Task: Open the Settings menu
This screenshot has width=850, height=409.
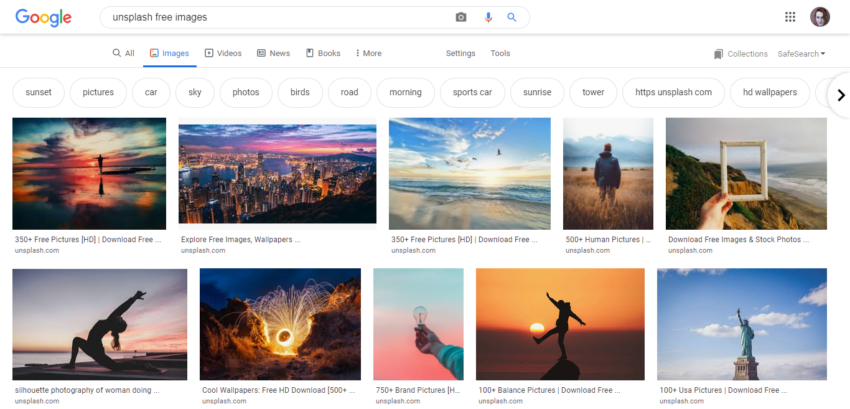Action: click(x=460, y=53)
